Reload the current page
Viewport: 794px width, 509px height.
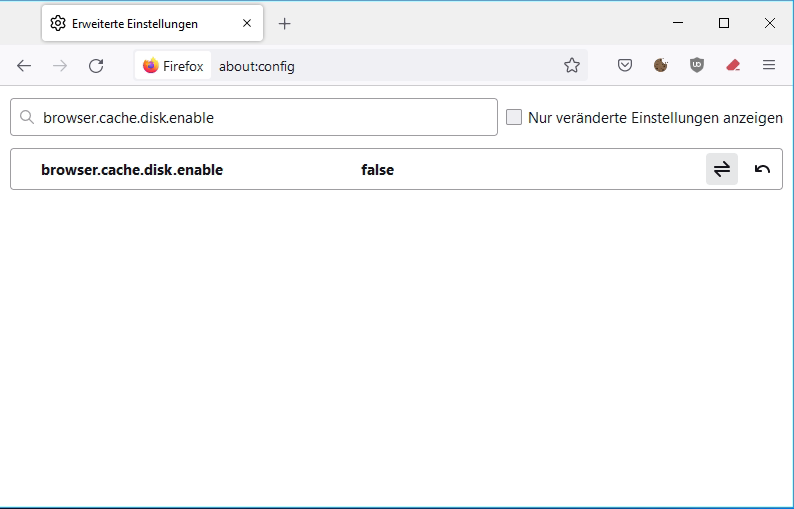point(96,66)
